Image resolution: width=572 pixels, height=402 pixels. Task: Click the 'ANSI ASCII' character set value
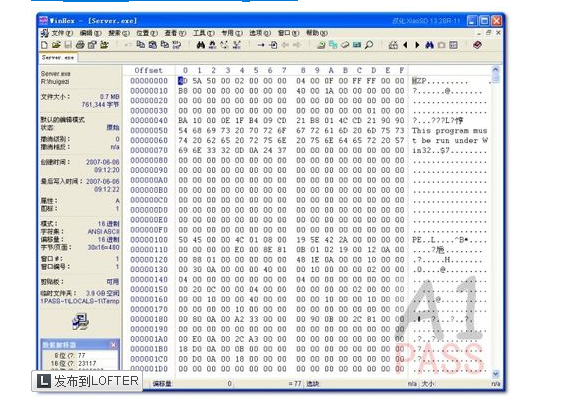104,232
